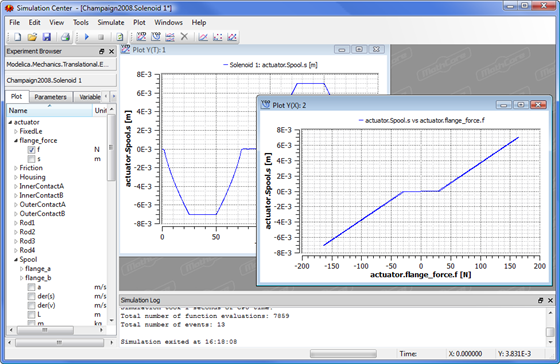Collapse the flange_force tree node
Screen dimensions: 560x364
tap(16, 140)
